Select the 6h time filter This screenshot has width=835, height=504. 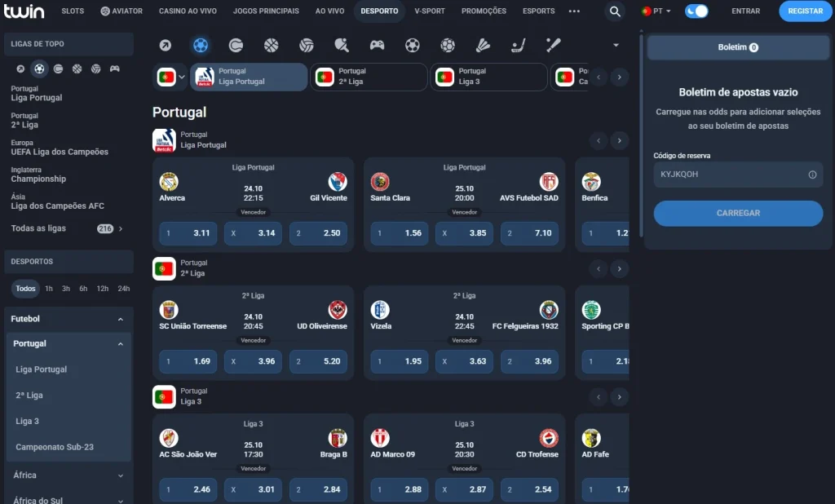tap(84, 288)
